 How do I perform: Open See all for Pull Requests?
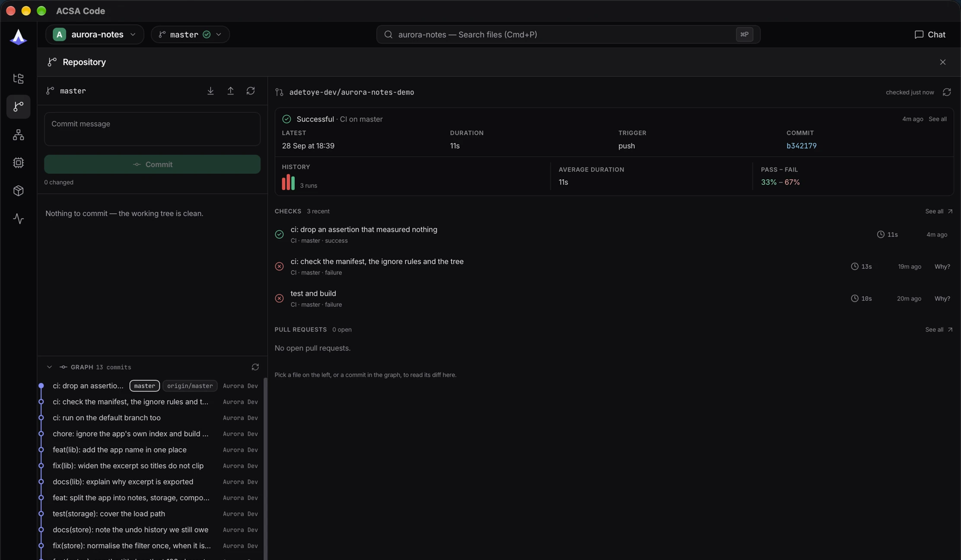pos(939,330)
